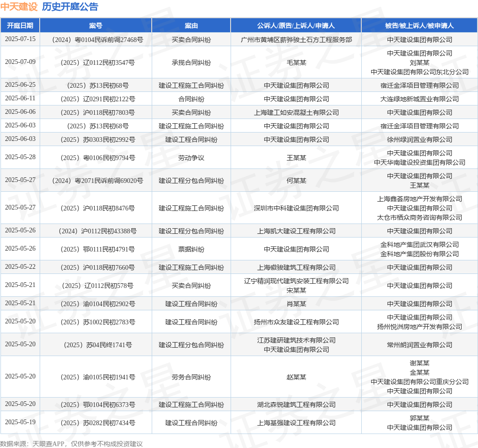Click defendant 徐州绿润置业有限公司
Screen dimensions: 478x448
point(420,140)
